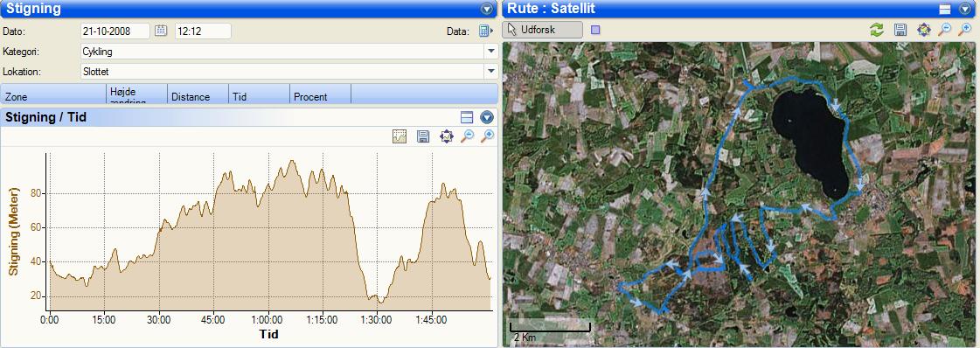Toggle Stigning / Tid chart split layout icon
The height and width of the screenshot is (348, 980).
point(467,117)
